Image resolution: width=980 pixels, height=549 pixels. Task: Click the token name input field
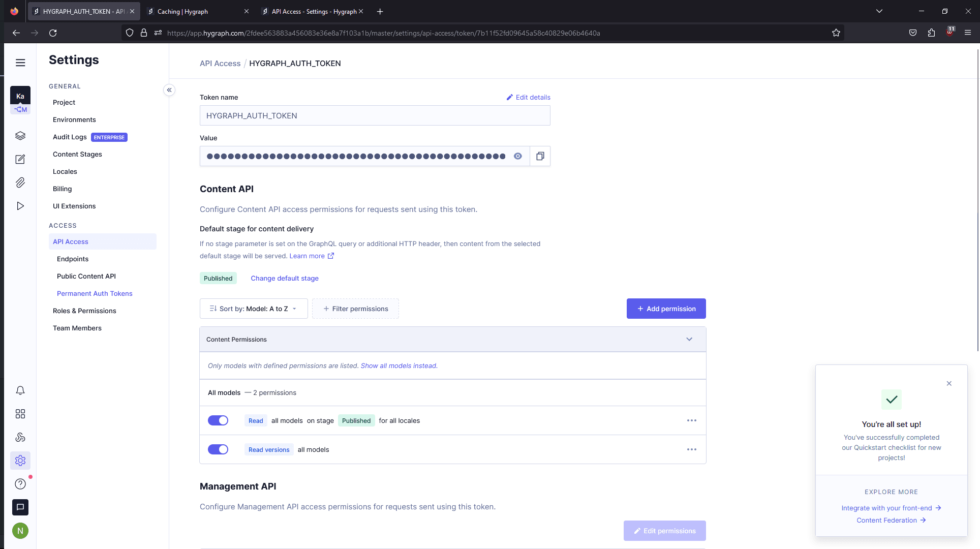(375, 115)
